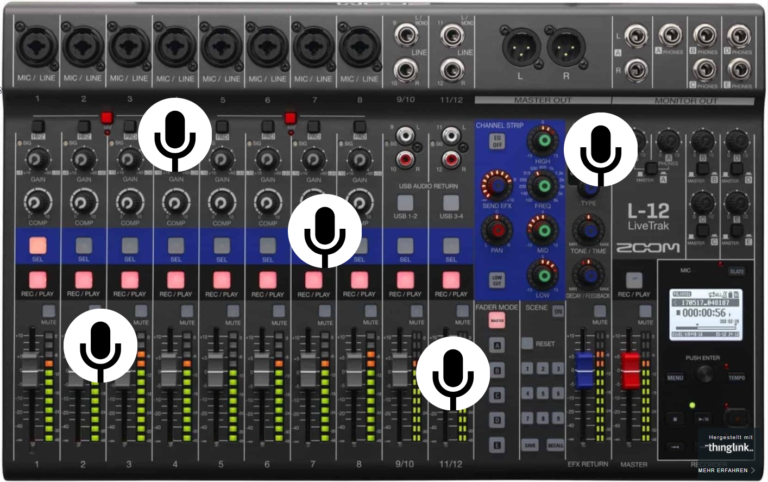Click the EQ OFF button in channel strip

coord(497,142)
